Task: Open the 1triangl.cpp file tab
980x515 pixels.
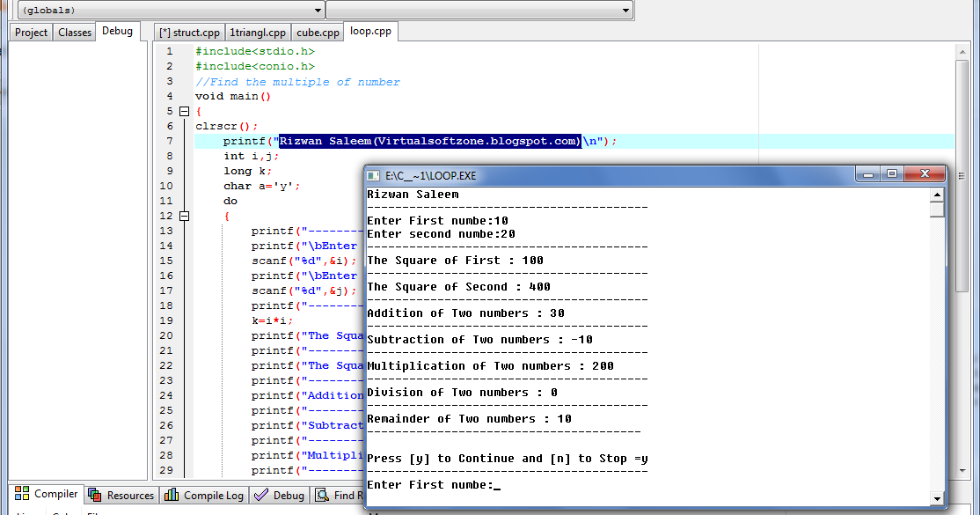Action: click(258, 33)
